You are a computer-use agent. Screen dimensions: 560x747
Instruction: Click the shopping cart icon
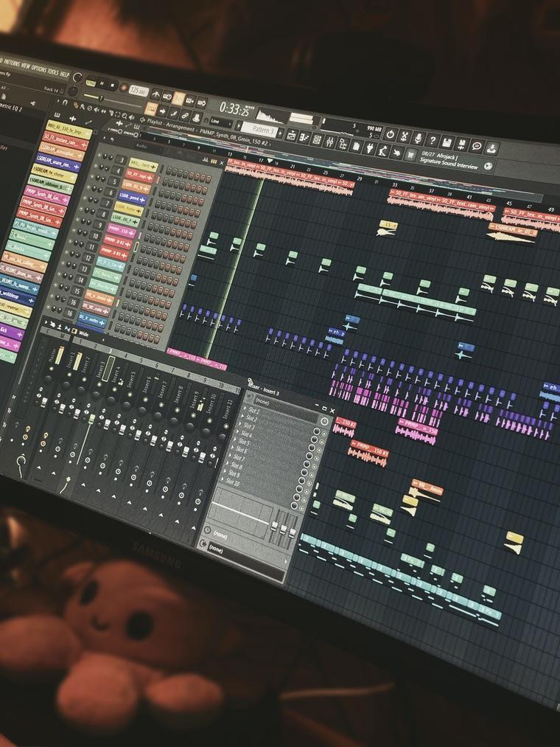click(x=409, y=153)
